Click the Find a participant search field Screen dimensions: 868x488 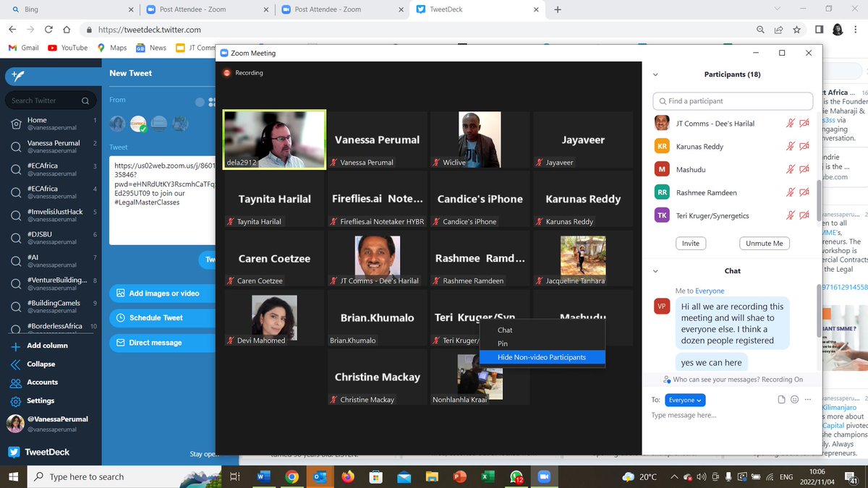point(732,101)
